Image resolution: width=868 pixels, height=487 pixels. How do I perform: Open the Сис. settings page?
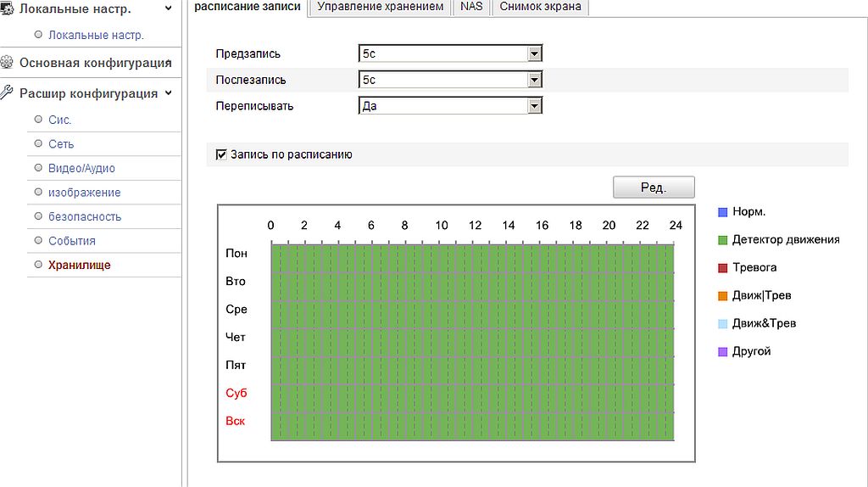coord(60,120)
